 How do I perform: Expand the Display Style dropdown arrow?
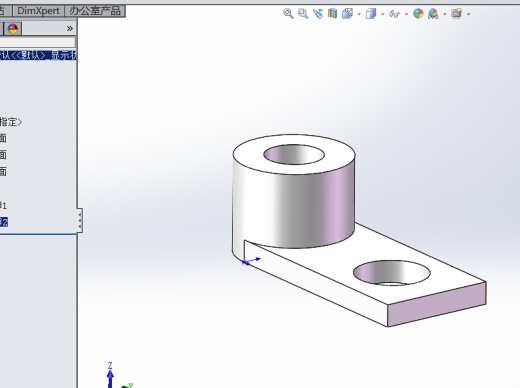(x=383, y=14)
